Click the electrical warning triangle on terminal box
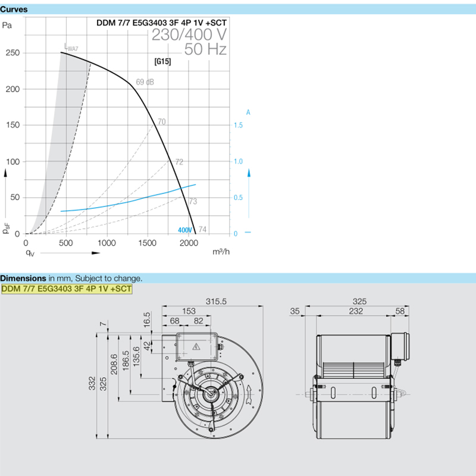Image resolution: width=476 pixels, height=476 pixels. click(196, 346)
